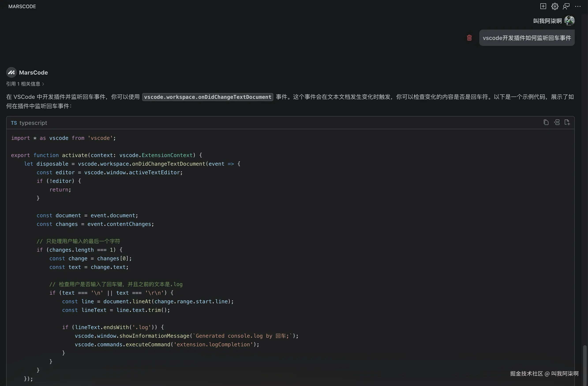Create new file from code icon
588x386 pixels.
pos(567,122)
